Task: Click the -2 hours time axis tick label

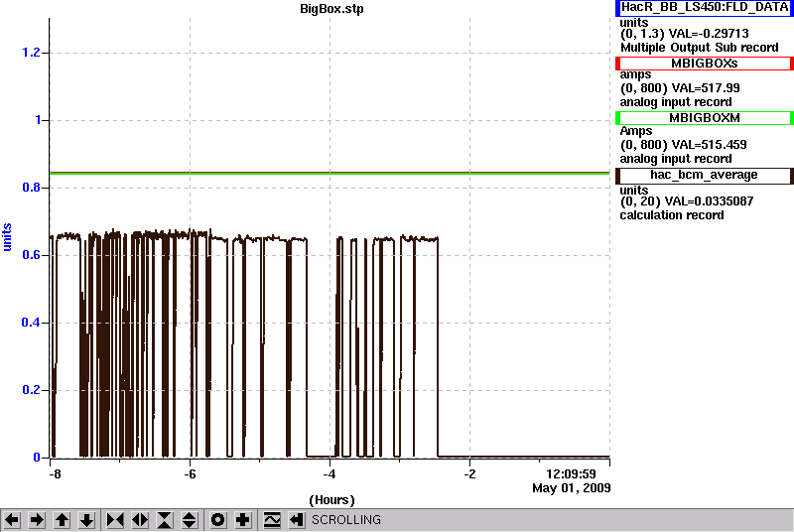Action: (469, 474)
